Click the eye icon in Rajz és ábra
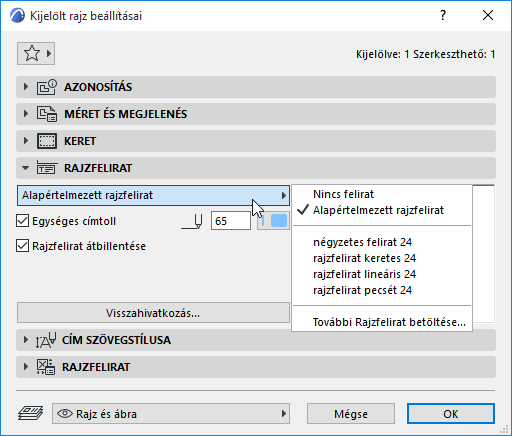 click(x=65, y=414)
